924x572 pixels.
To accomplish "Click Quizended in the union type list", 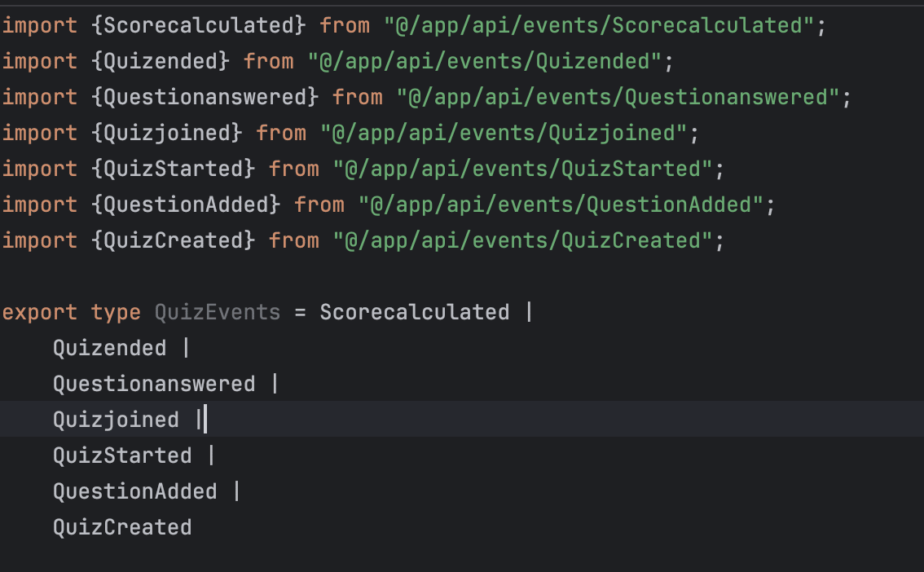I will [x=109, y=348].
